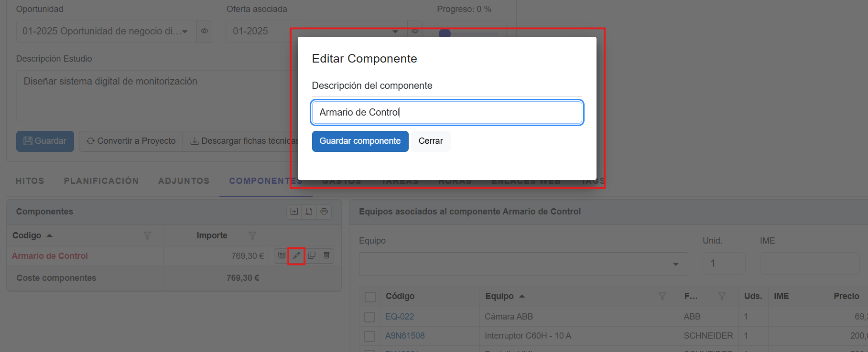Select the A9N61508 row checkbox
The width and height of the screenshot is (868, 352).
point(369,336)
